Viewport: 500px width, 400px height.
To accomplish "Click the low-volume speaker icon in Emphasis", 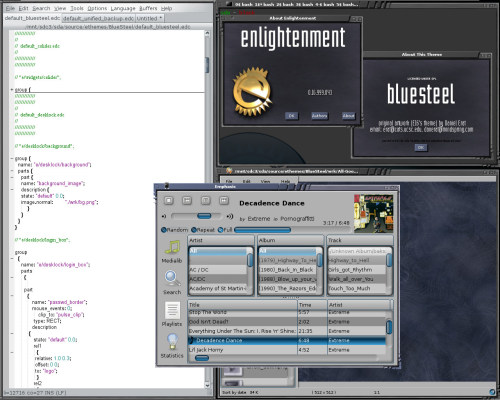I will coord(164,216).
